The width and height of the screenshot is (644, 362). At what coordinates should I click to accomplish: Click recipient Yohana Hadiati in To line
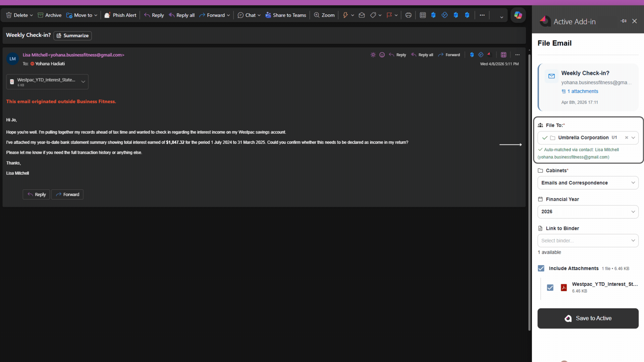(50, 64)
